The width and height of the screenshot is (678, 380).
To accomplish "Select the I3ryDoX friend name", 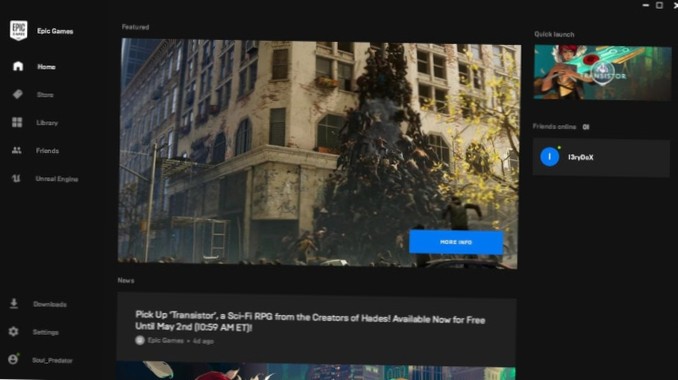I will click(x=580, y=157).
